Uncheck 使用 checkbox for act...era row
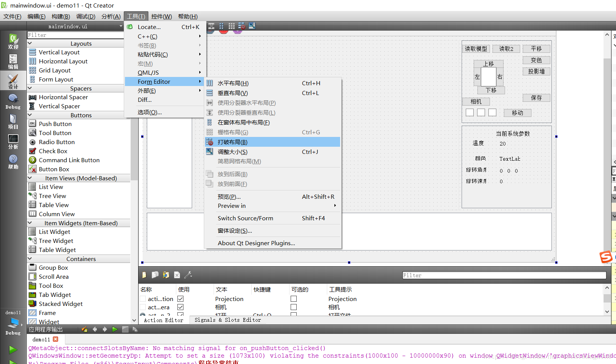 [x=180, y=307]
